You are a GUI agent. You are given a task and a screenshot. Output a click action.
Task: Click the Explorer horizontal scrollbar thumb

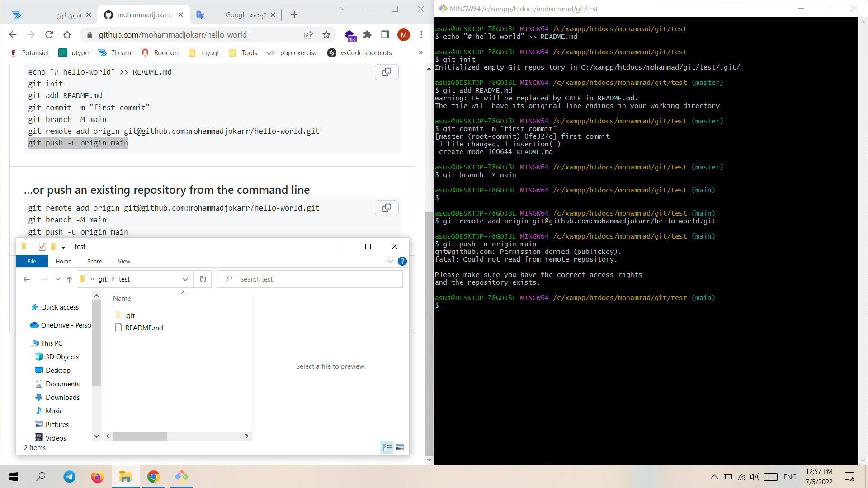pos(140,436)
